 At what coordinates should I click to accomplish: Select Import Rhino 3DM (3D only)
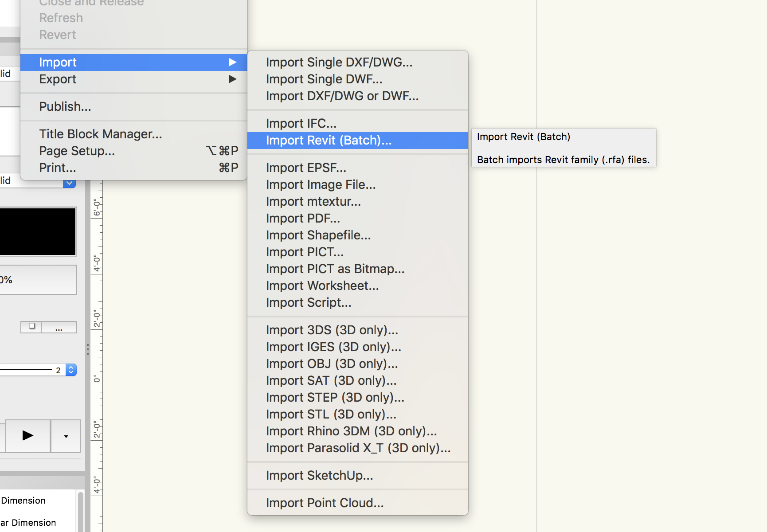click(351, 431)
